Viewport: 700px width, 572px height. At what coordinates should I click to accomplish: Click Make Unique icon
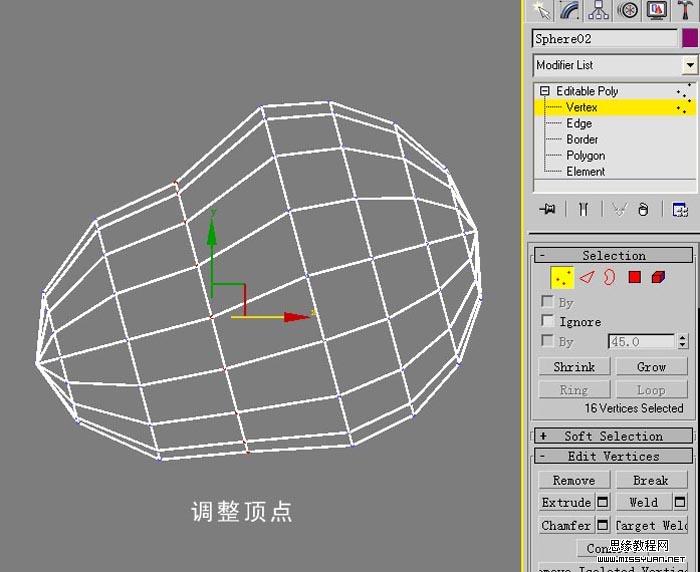click(620, 209)
